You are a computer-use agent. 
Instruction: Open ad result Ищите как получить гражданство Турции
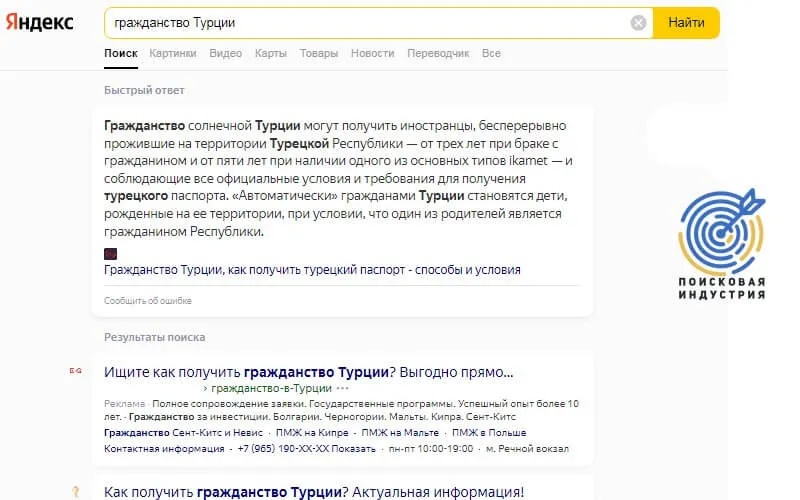309,372
